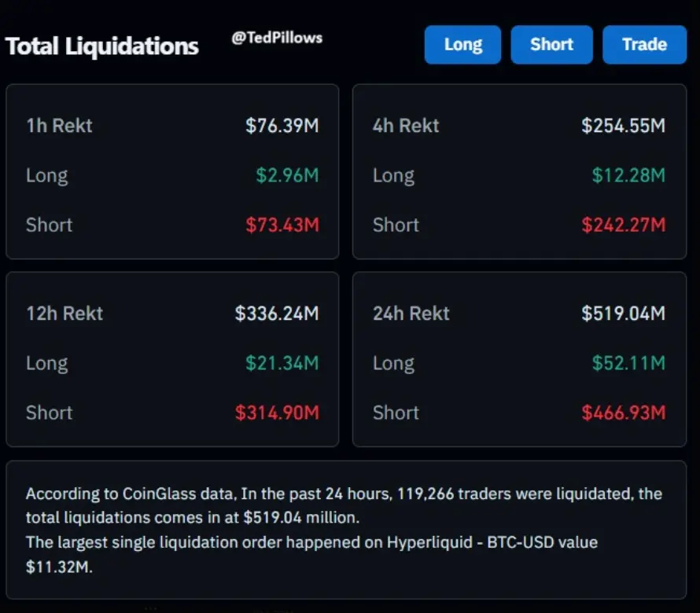This screenshot has width=700, height=613.
Task: Open the blue Trade button
Action: click(643, 45)
